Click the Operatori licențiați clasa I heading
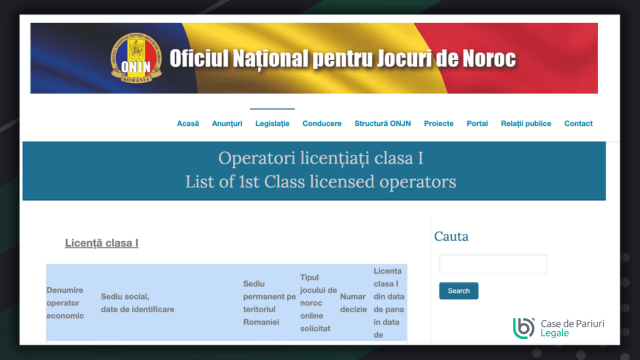 pyautogui.click(x=320, y=158)
